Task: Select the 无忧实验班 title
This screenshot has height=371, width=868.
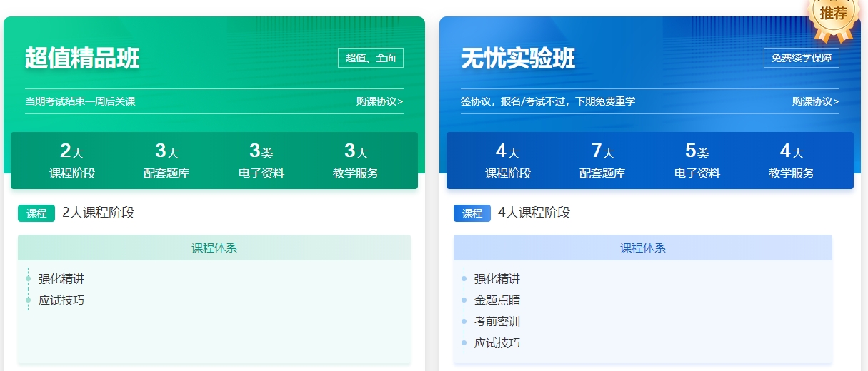Action: point(518,59)
